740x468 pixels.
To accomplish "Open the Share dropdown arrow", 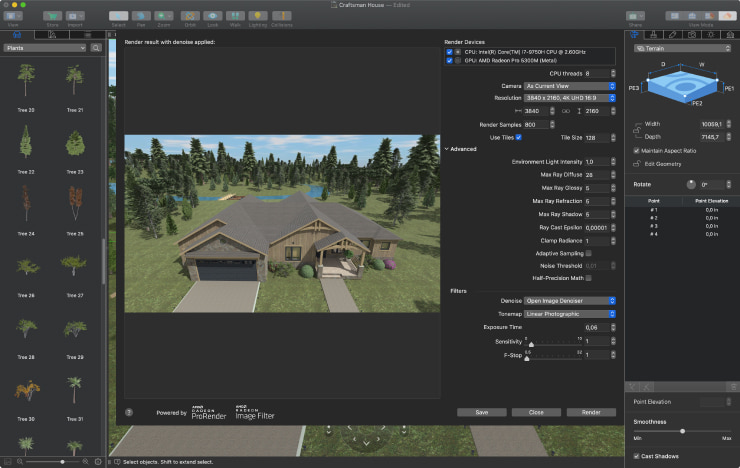I will pyautogui.click(x=640, y=16).
